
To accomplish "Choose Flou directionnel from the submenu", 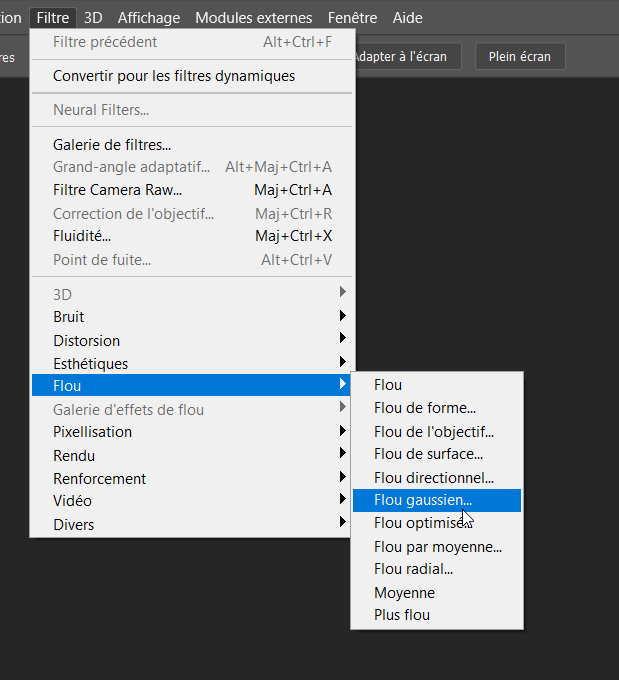I will (433, 478).
